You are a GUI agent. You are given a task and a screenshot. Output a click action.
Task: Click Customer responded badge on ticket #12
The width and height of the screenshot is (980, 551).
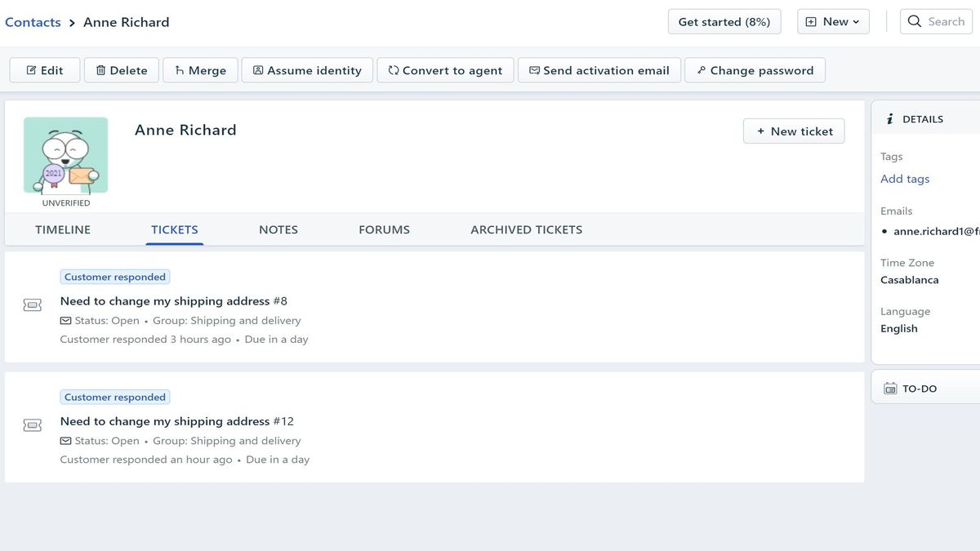[115, 397]
